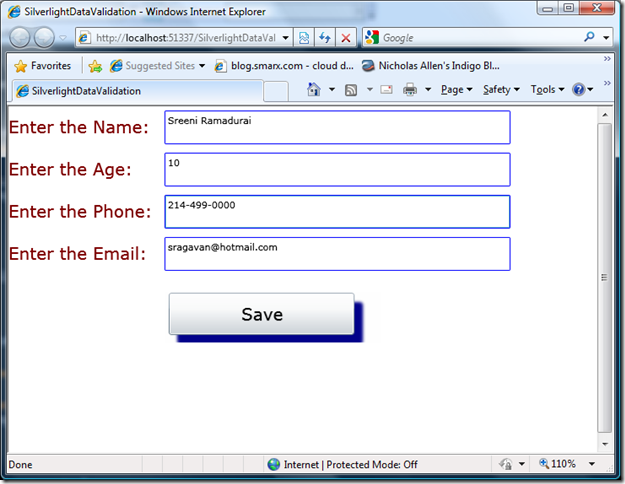Click Internet | Protected Mode: Off text
This screenshot has width=625, height=484.
point(350,465)
